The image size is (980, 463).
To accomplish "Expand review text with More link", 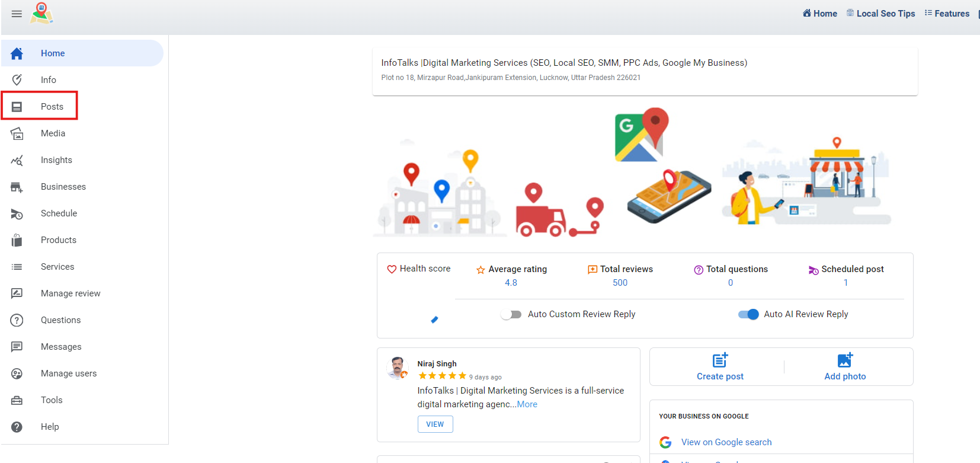I will [527, 404].
